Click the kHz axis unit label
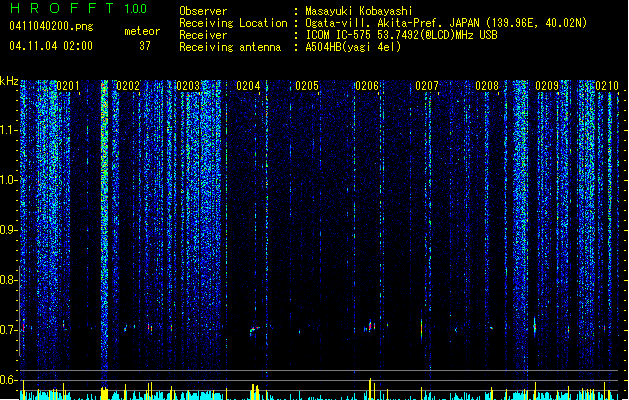The width and height of the screenshot is (629, 400). pos(9,81)
